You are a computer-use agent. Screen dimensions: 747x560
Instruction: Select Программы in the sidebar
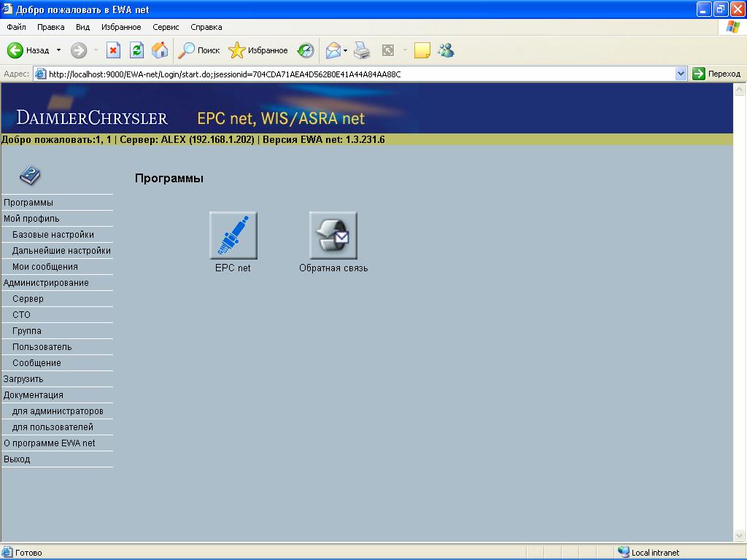pyautogui.click(x=28, y=203)
